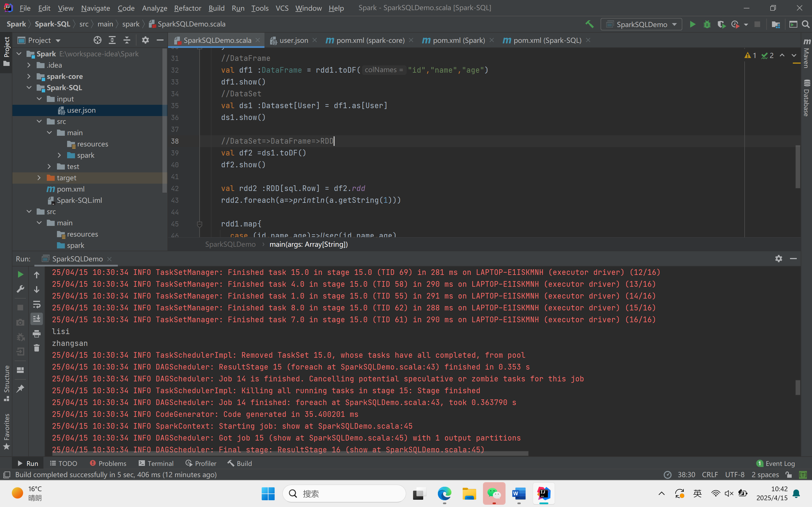The height and width of the screenshot is (507, 812).
Task: Click the green Run button in the top toolbar
Action: [692, 25]
